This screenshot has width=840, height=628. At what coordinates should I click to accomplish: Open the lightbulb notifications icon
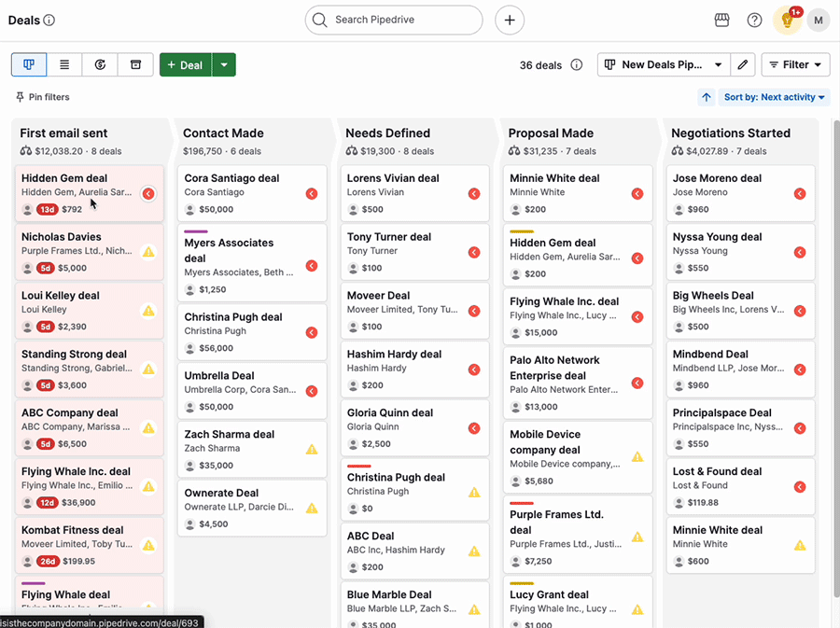point(787,21)
